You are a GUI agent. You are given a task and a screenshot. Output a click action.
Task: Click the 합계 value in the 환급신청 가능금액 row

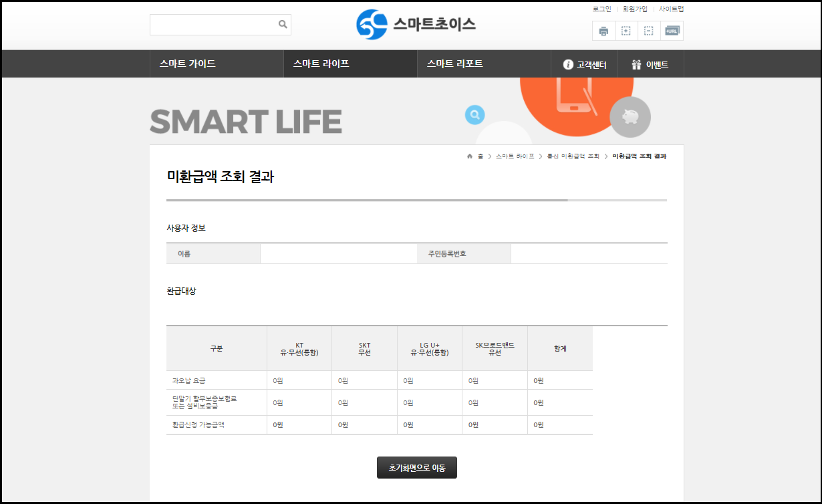pyautogui.click(x=539, y=424)
